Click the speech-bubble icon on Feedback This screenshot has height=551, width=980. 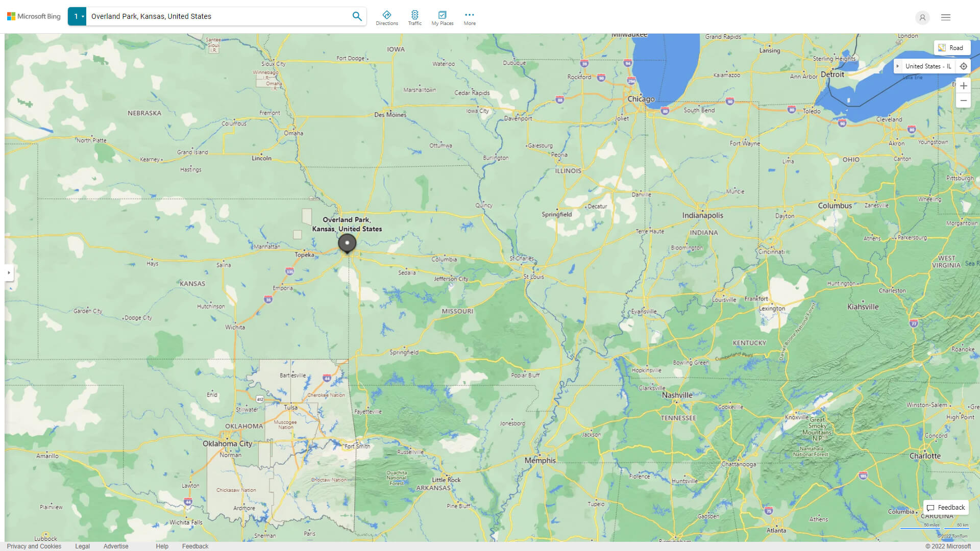(x=930, y=508)
